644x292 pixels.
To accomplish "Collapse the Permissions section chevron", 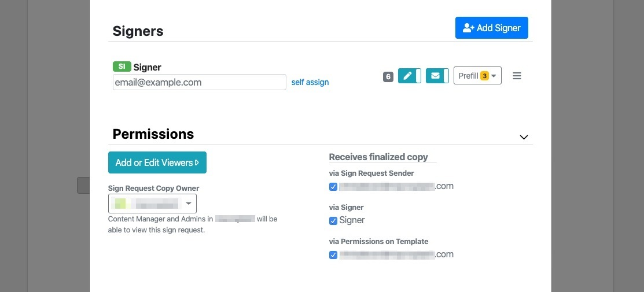I will 524,137.
